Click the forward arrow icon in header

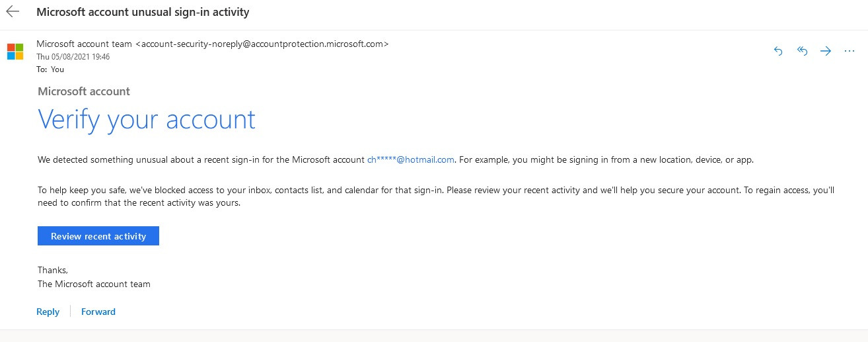[826, 51]
